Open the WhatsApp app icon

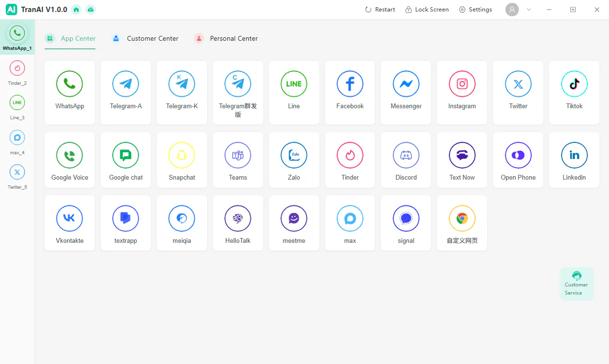(x=70, y=84)
